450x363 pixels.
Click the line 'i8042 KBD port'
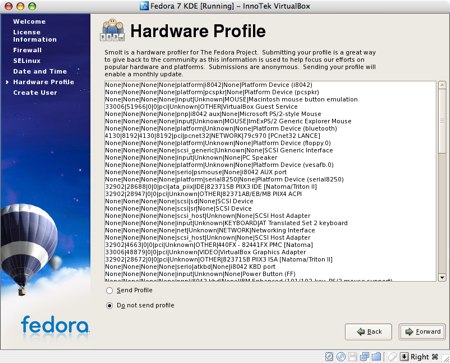coord(190,267)
